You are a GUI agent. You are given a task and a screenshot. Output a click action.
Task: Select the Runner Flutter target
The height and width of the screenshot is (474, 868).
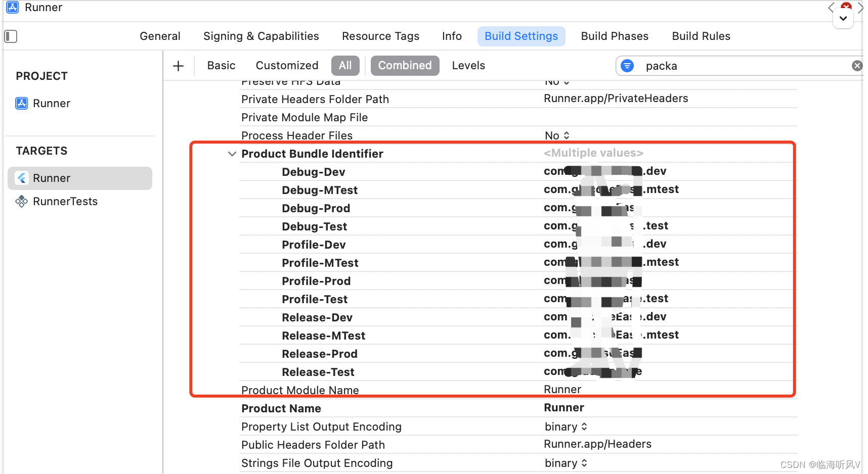coord(80,178)
